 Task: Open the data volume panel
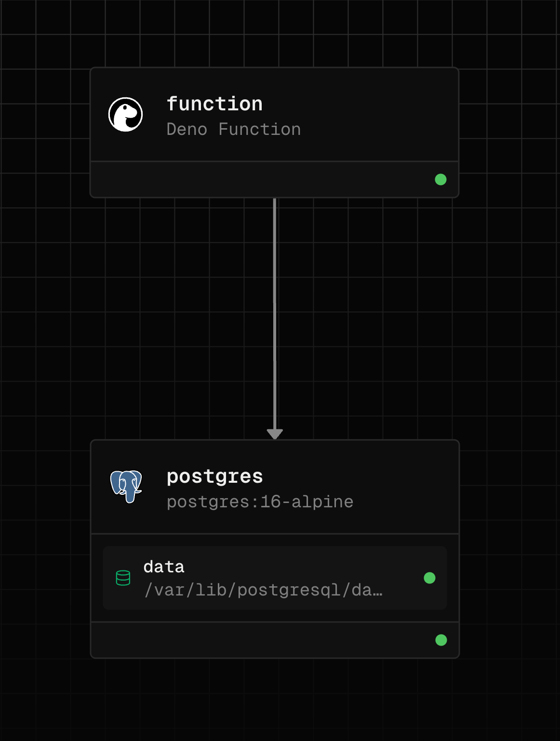(275, 578)
